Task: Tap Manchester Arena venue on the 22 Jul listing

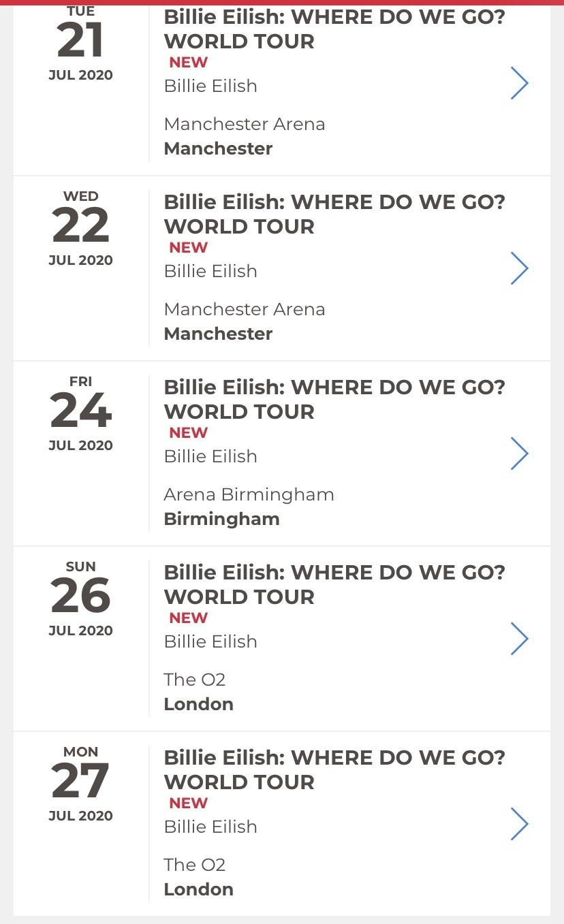Action: pyautogui.click(x=245, y=309)
